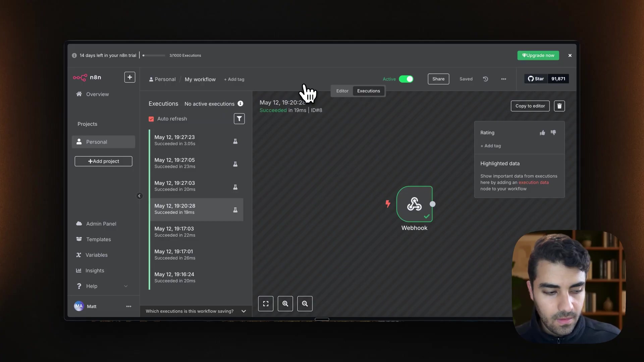Fit workflow to view icon

266,304
